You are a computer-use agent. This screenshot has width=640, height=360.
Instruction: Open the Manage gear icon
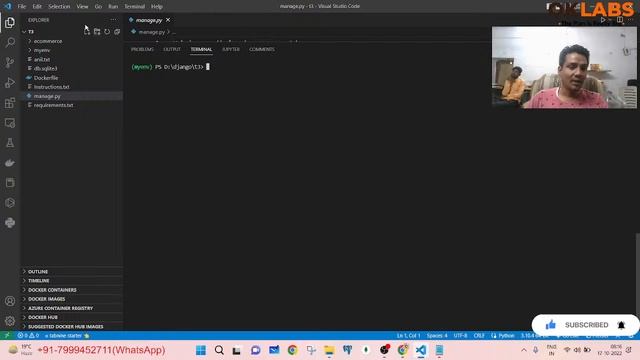(10, 321)
